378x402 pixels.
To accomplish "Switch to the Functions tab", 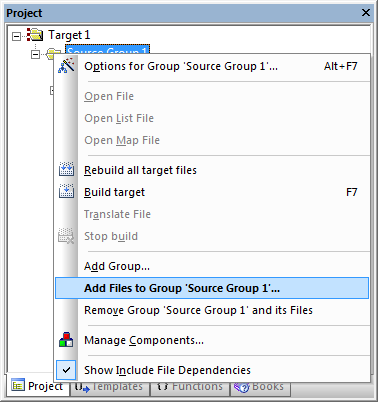I will pyautogui.click(x=189, y=387).
